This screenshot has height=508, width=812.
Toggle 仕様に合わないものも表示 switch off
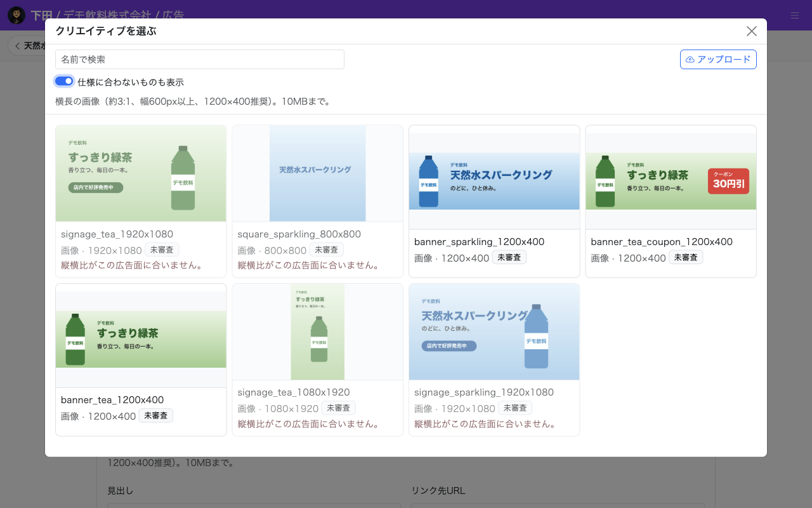64,81
